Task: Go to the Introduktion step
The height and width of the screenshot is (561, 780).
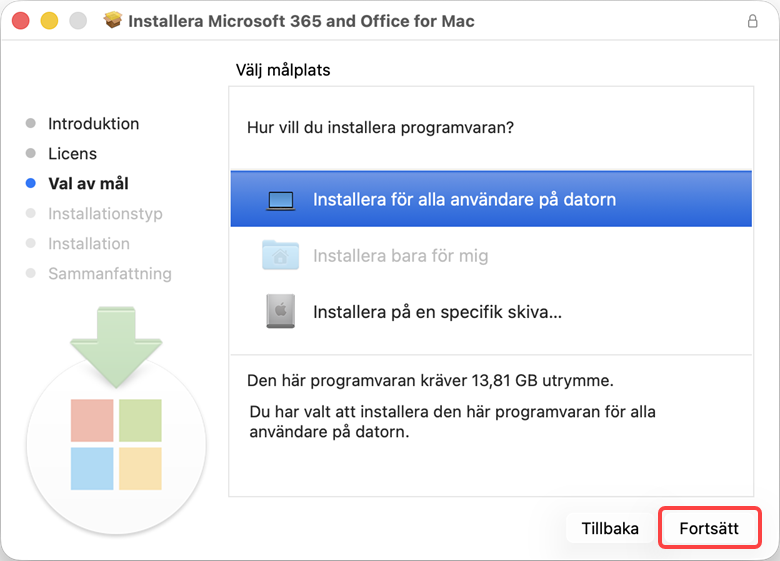Action: [93, 124]
